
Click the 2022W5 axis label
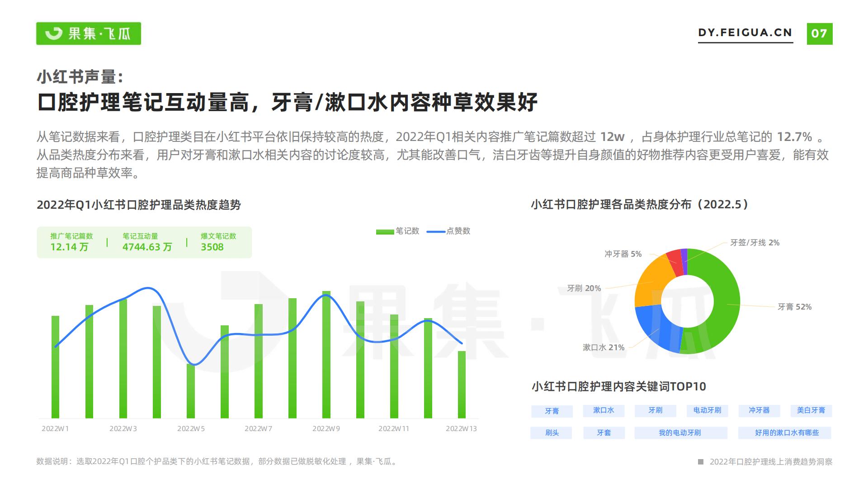coord(191,428)
